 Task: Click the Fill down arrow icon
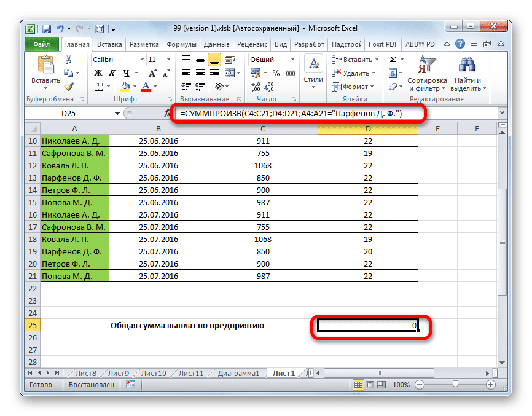pos(393,73)
